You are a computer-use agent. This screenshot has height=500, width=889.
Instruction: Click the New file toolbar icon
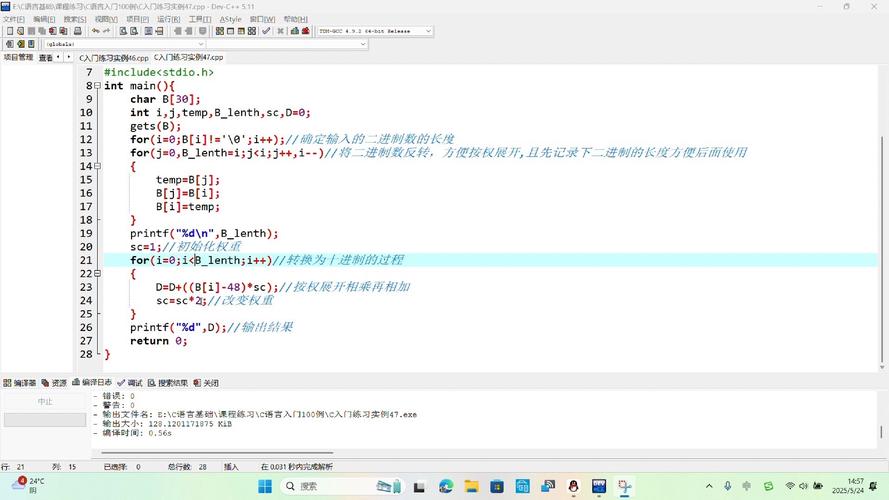(7, 31)
